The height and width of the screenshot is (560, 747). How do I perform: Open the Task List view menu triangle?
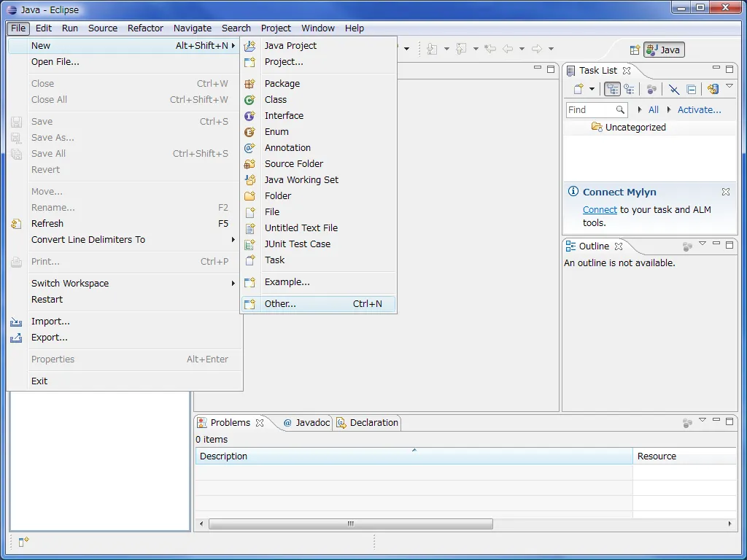pos(729,86)
